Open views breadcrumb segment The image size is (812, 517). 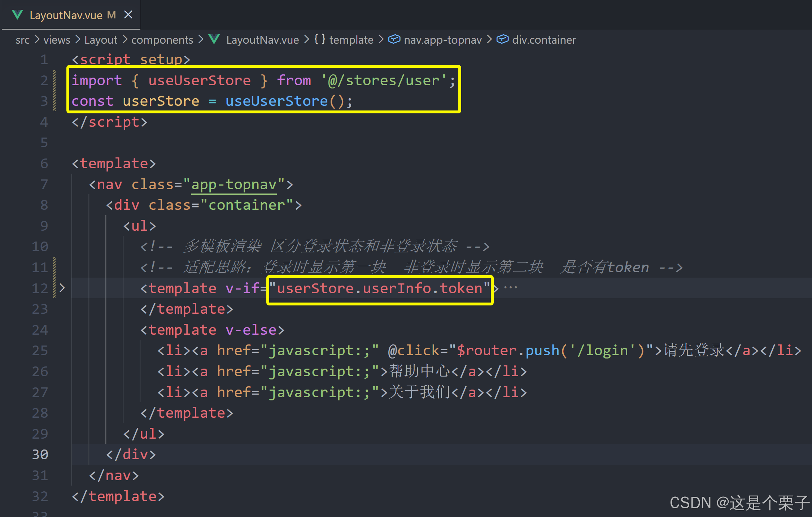[57, 40]
